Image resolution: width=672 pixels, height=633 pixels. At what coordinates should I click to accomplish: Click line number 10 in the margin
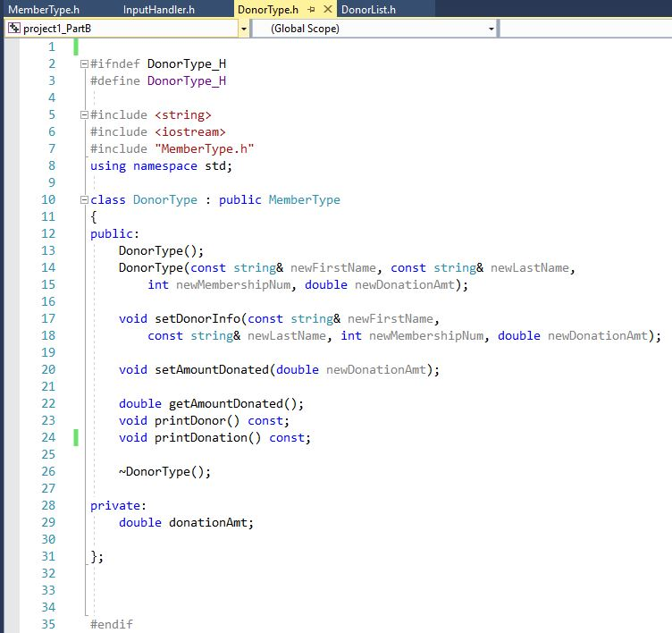coord(48,199)
